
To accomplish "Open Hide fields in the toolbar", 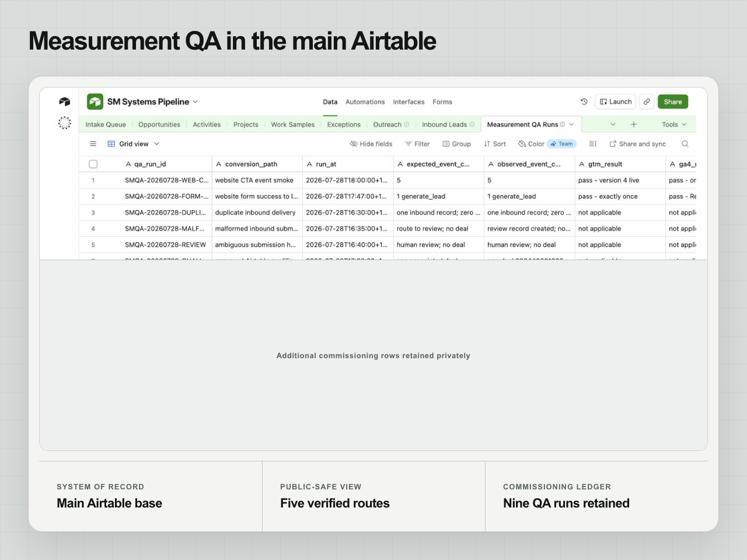I will (x=371, y=143).
